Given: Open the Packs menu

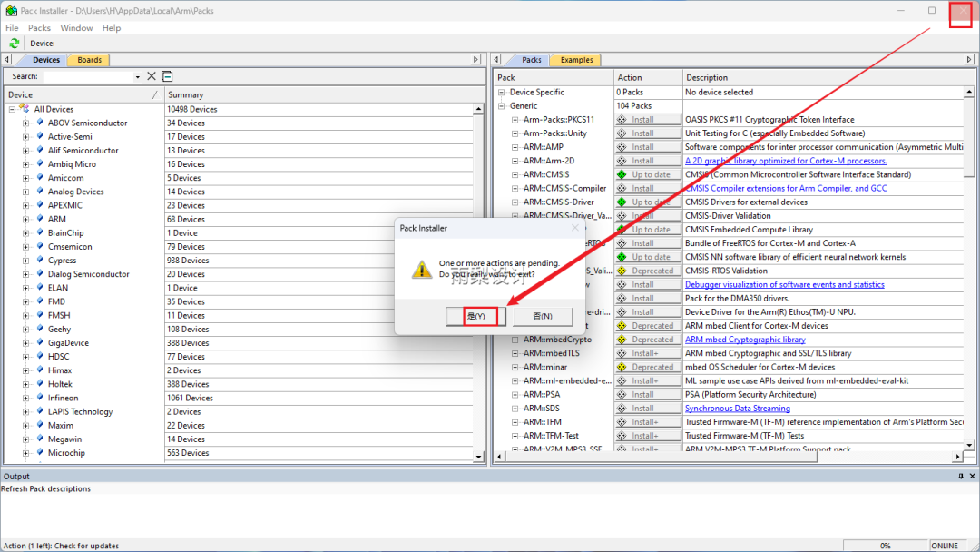Looking at the screenshot, I should pos(39,28).
